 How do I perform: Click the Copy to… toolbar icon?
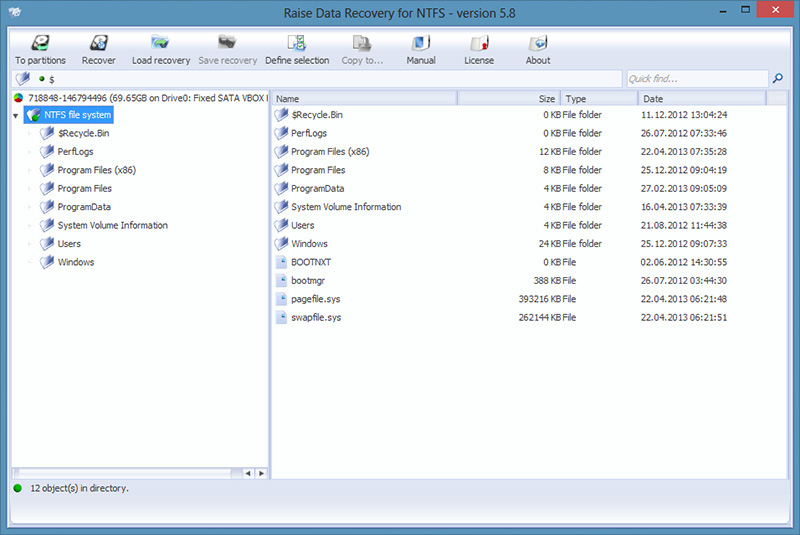pyautogui.click(x=362, y=43)
